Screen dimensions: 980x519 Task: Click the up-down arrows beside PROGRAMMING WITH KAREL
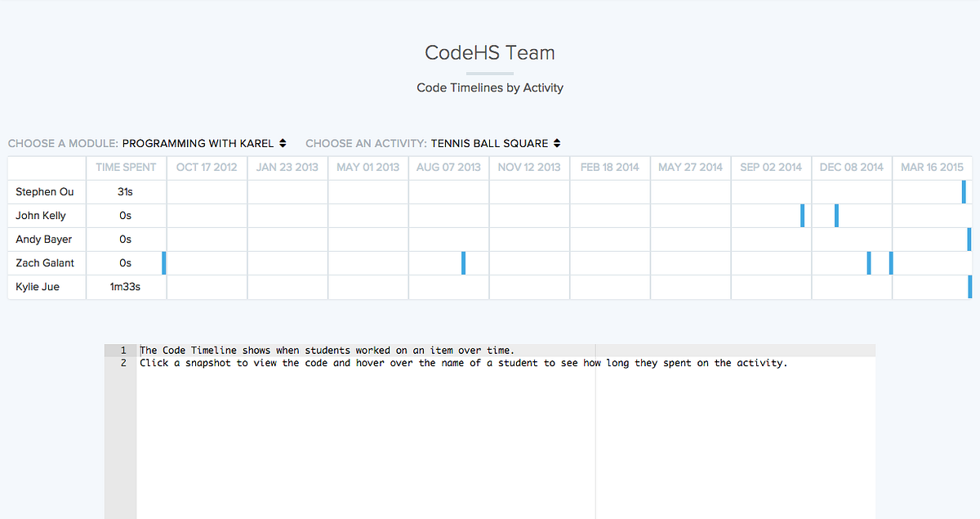click(283, 143)
